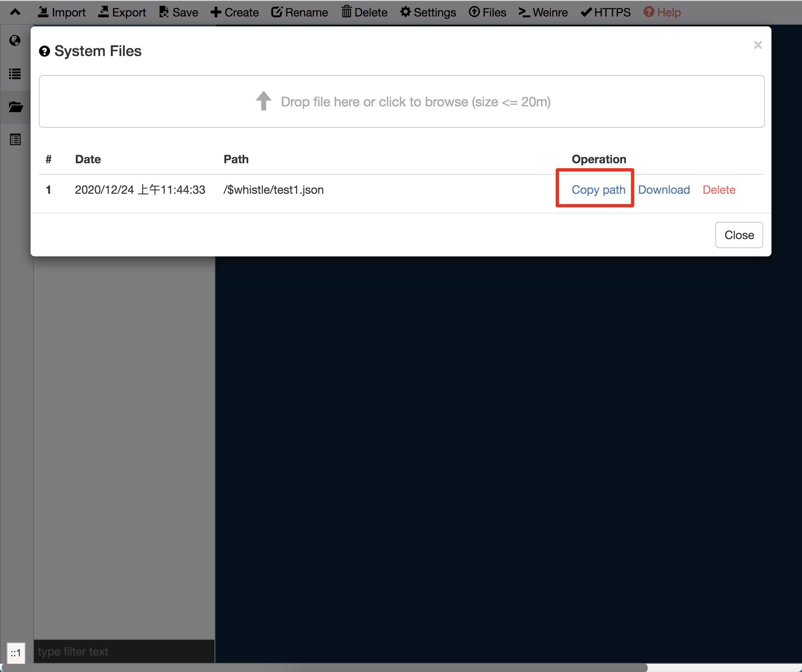Open the Files menu item

pyautogui.click(x=488, y=12)
